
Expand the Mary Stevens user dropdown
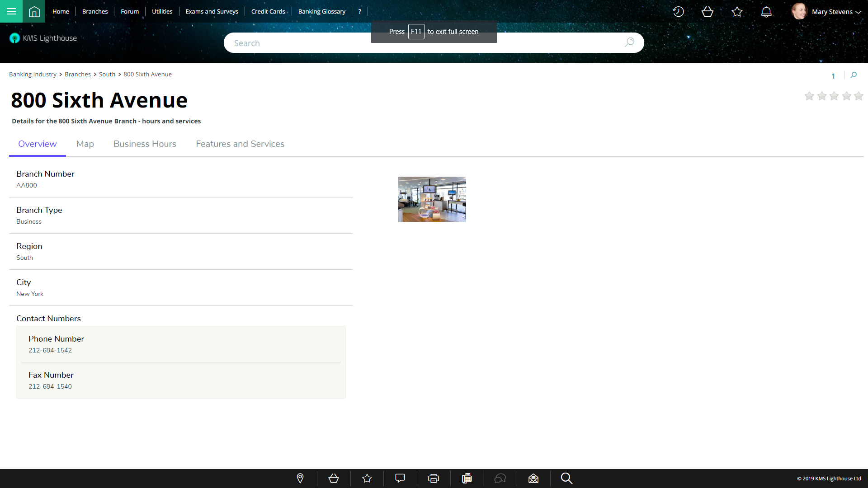coord(836,12)
